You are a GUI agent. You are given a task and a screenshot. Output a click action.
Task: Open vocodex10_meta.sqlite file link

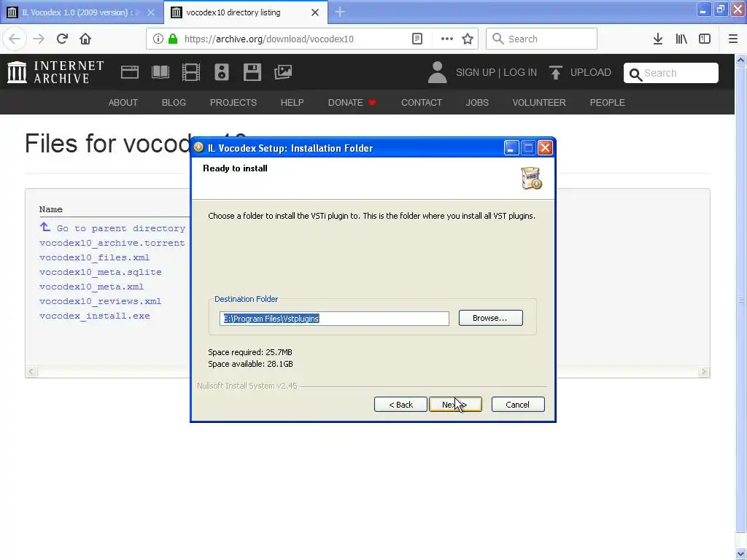[x=101, y=273]
